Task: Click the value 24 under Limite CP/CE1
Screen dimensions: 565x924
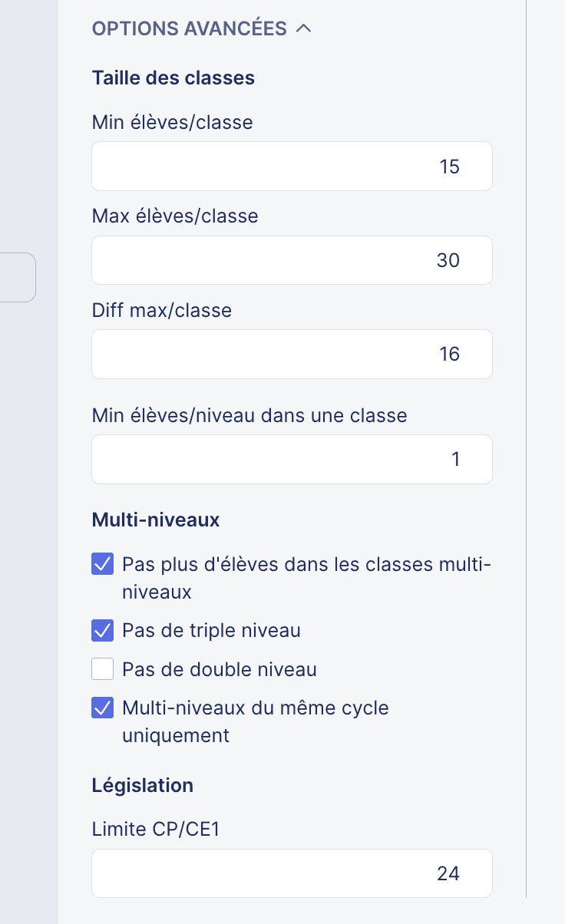Action: point(448,873)
